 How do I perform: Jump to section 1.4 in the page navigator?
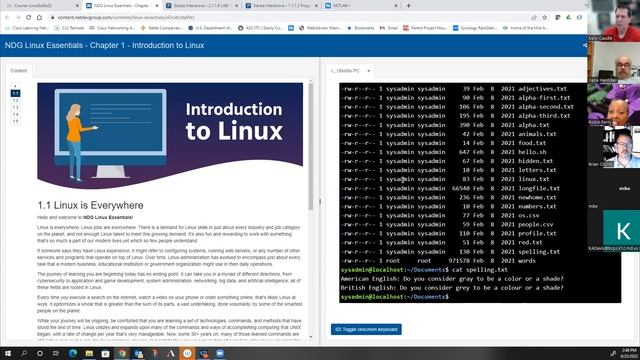(15, 114)
